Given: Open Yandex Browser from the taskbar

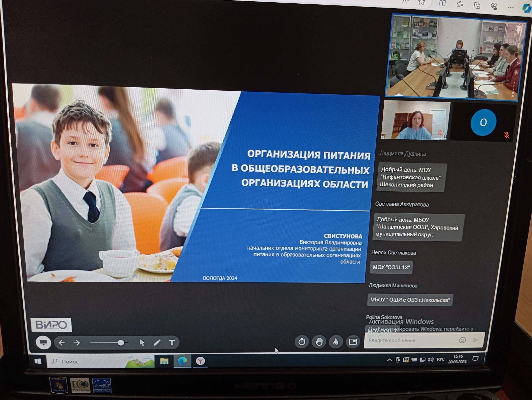Looking at the screenshot, I should (200, 361).
